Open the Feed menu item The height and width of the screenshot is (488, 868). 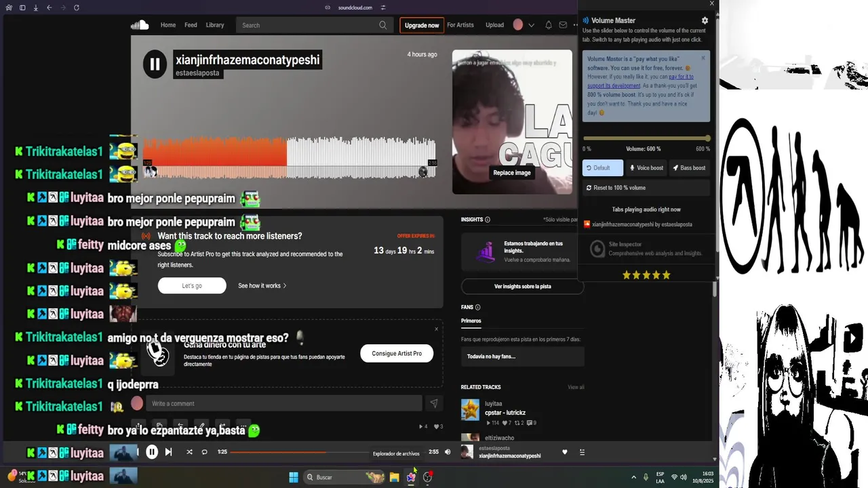[191, 25]
